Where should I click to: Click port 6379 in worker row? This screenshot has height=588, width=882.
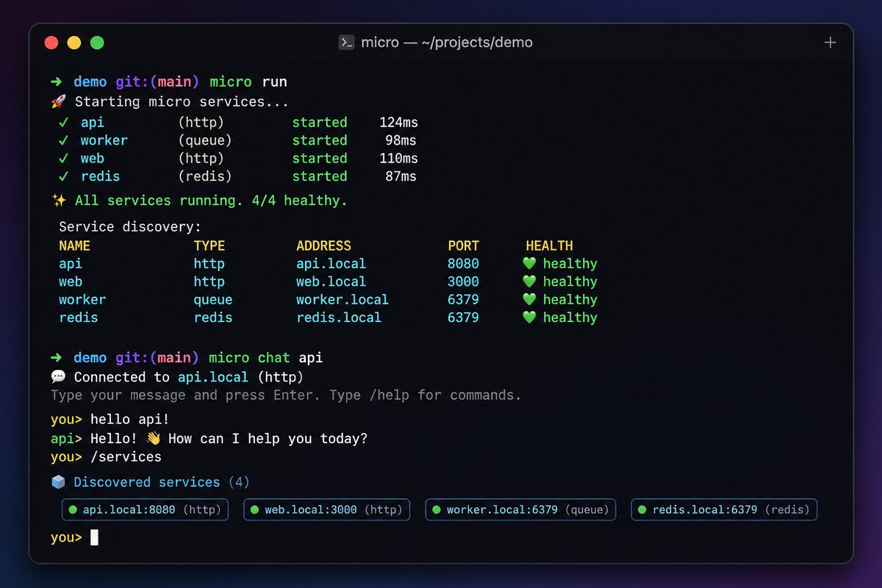point(464,300)
